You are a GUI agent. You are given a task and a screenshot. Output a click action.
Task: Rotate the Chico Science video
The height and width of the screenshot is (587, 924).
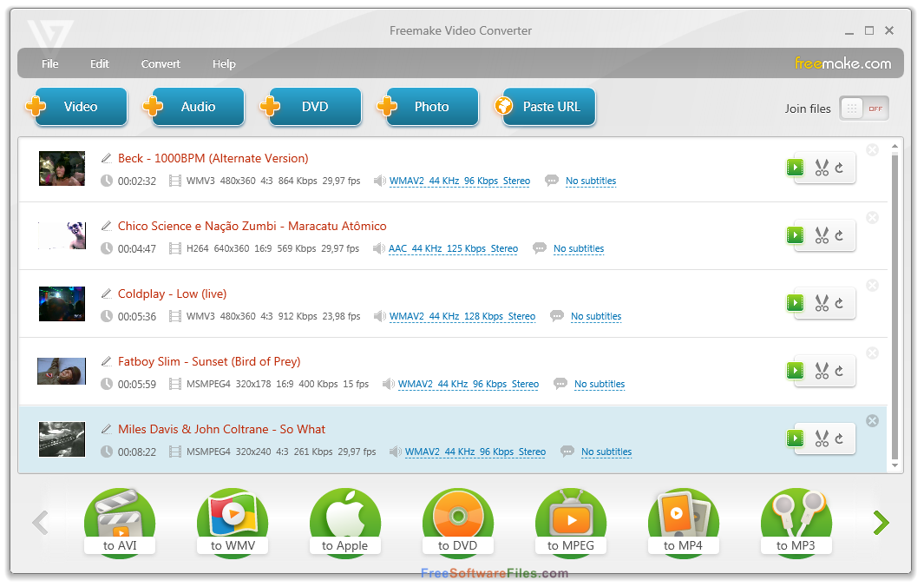839,236
